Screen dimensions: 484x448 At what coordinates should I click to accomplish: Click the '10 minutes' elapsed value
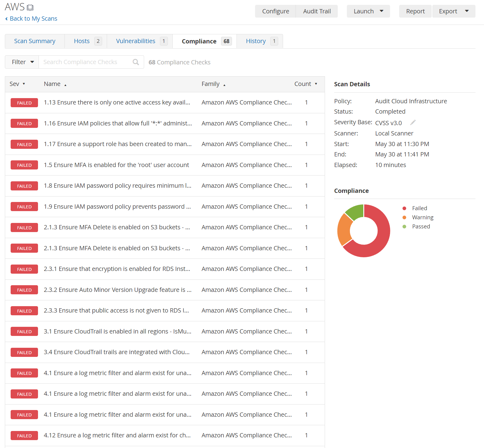391,165
